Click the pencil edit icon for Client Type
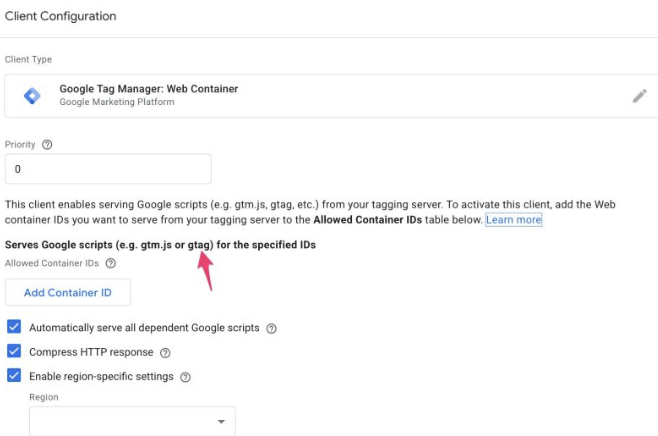This screenshot has height=436, width=658. (x=639, y=96)
